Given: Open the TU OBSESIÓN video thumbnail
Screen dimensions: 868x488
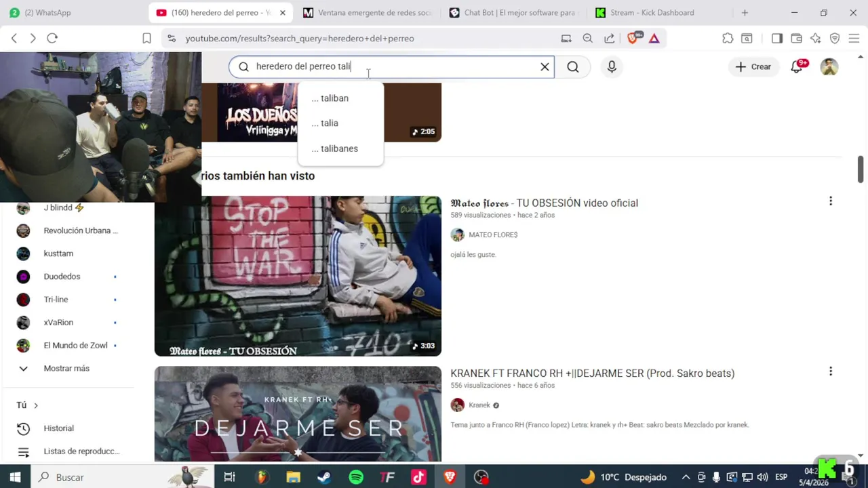Looking at the screenshot, I should point(298,276).
